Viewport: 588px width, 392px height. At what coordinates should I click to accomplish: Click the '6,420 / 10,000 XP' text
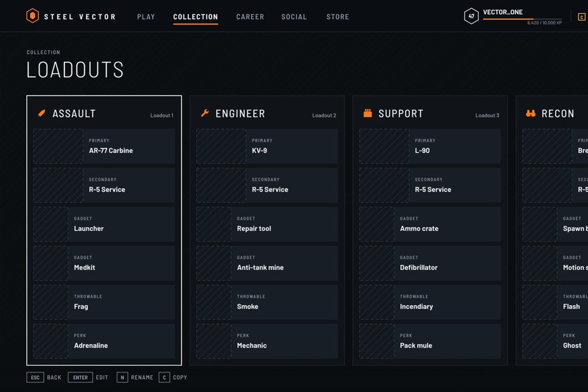pyautogui.click(x=545, y=23)
